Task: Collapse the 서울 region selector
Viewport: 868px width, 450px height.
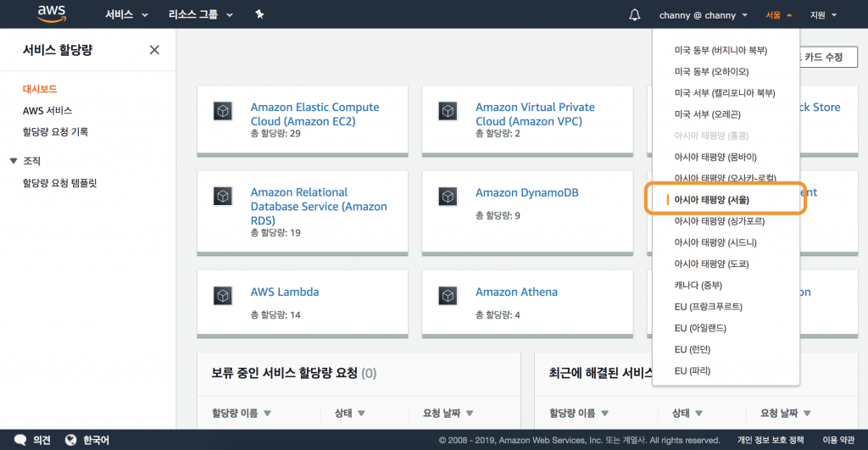Action: [778, 15]
